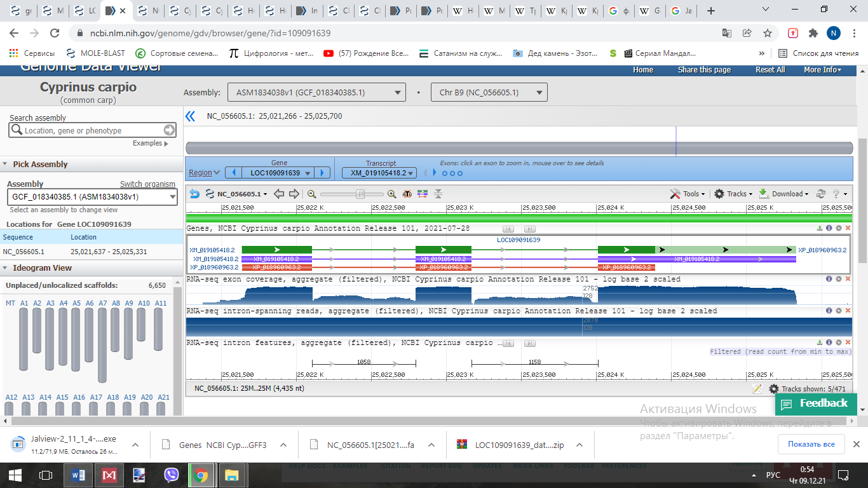This screenshot has width=868, height=488.
Task: Open the Tracks gear menu
Action: (733, 194)
